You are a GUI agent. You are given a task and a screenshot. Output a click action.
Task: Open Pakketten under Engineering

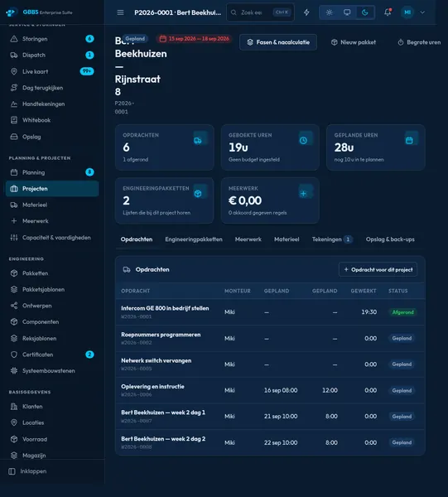52,273
